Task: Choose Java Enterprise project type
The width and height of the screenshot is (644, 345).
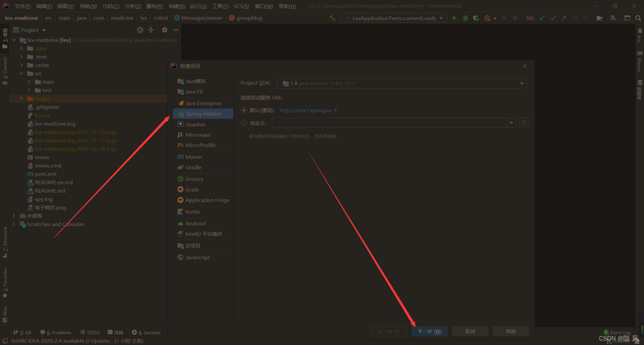Action: point(204,103)
